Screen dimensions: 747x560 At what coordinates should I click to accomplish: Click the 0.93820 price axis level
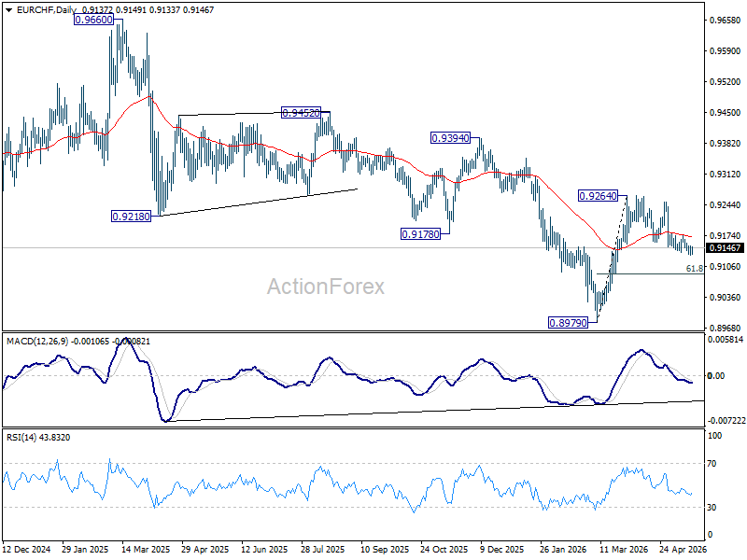[x=726, y=144]
